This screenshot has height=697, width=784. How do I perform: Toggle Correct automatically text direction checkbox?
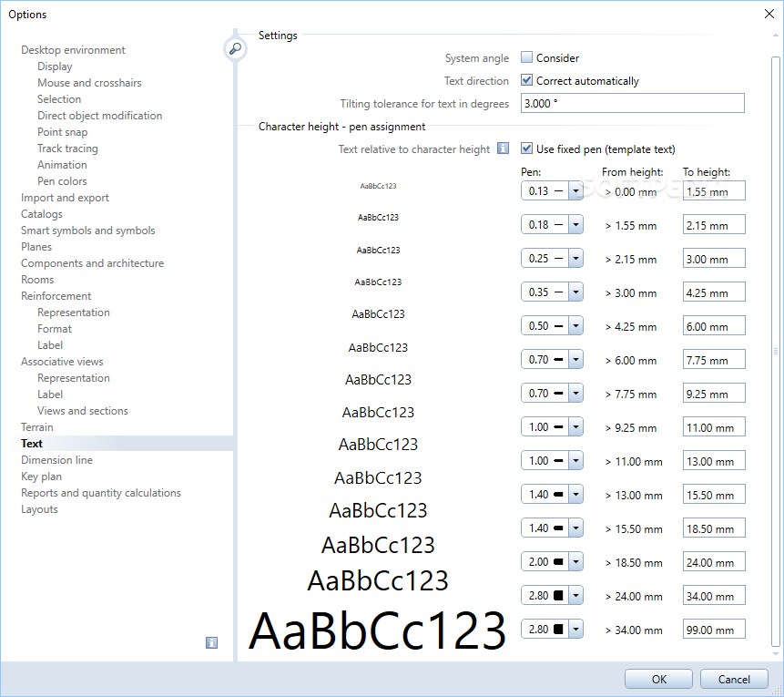point(526,80)
